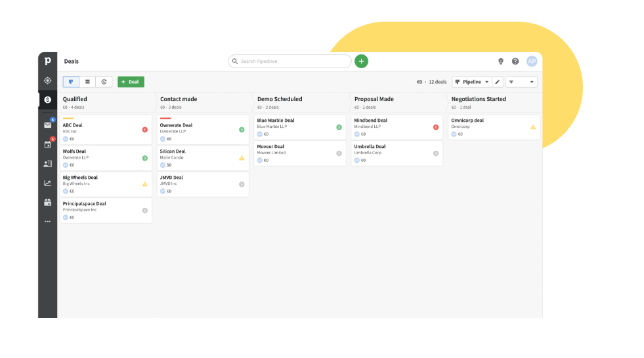Switch to list view

(x=87, y=82)
